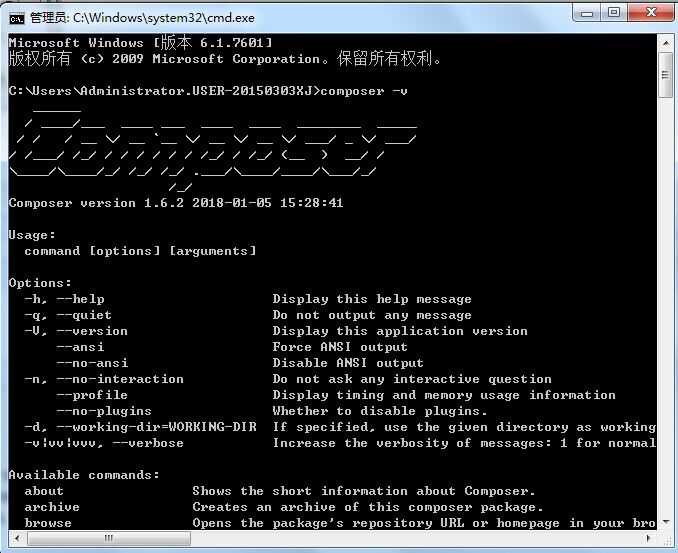The width and height of the screenshot is (678, 553).
Task: Click '-d, --working-dir=WORKING-DIR' option
Action: (x=141, y=427)
